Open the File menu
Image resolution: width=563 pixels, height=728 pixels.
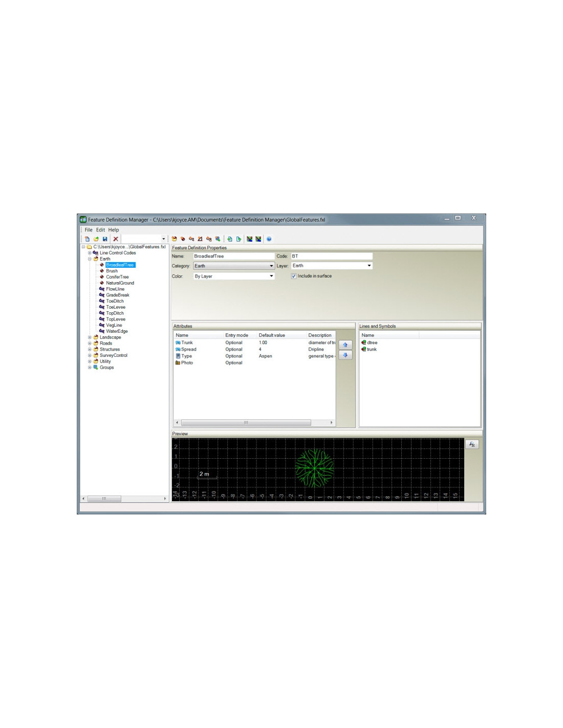point(89,230)
